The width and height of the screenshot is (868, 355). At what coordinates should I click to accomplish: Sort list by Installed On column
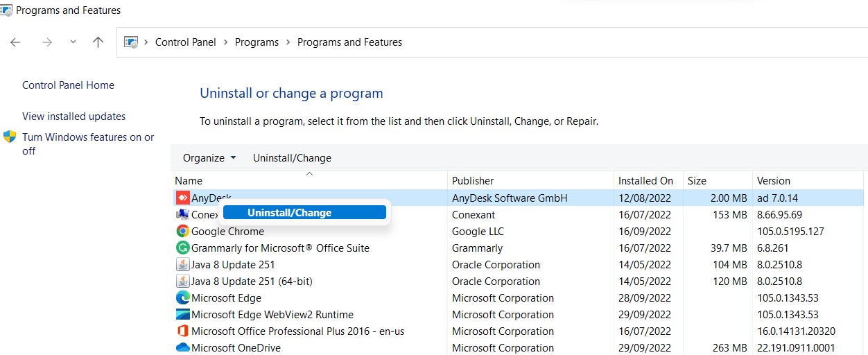click(x=645, y=181)
